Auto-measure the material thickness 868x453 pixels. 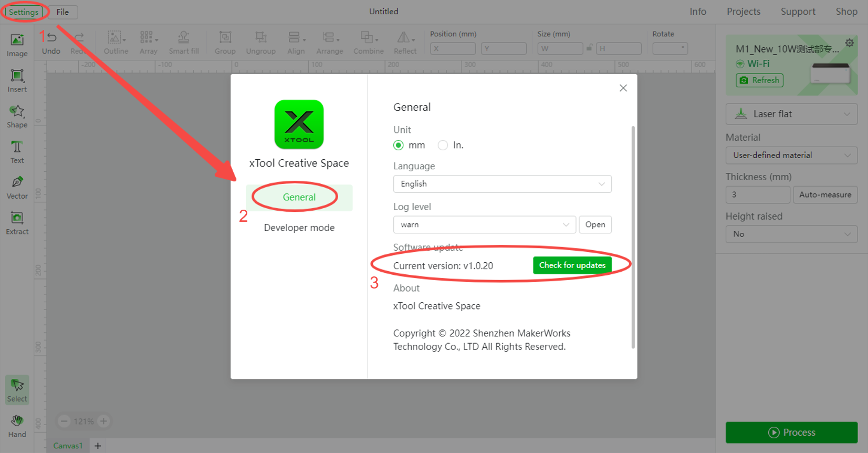coord(825,194)
